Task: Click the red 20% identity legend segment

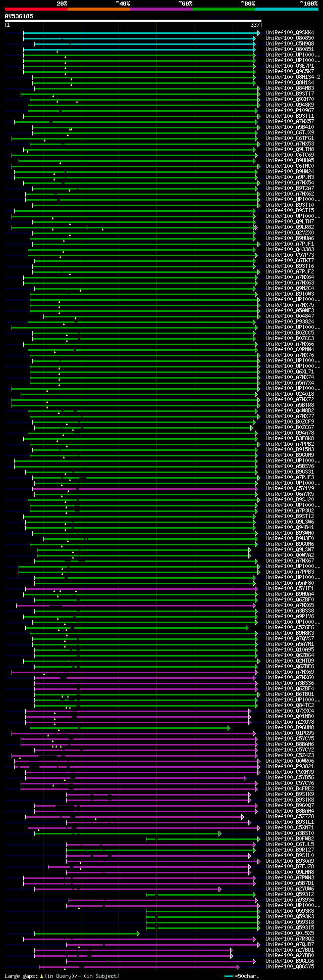Action: click(x=36, y=9)
